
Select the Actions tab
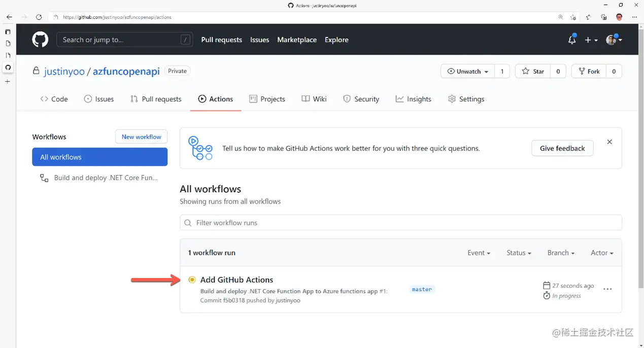[216, 99]
